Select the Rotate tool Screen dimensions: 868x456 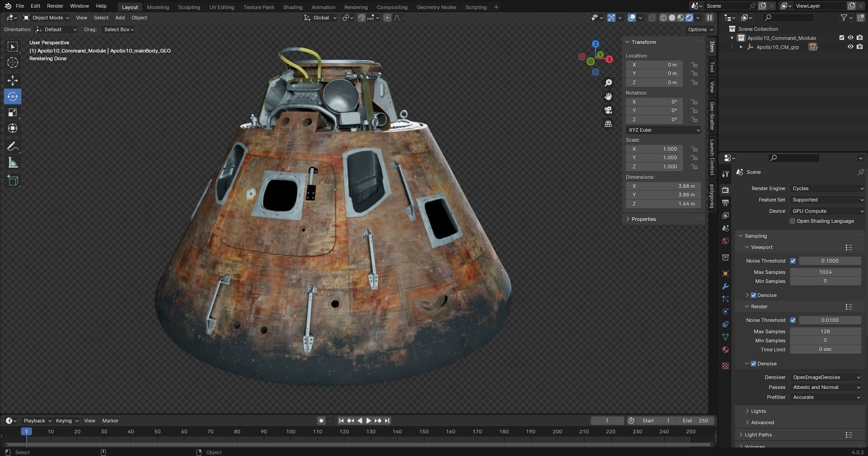point(13,96)
